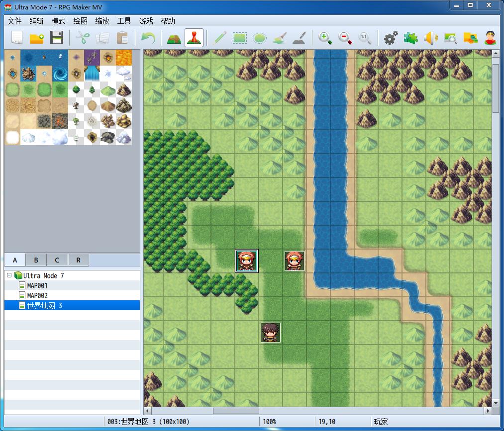Choose the Rectangle drawing tool
Viewport: 504px width, 431px height.
tap(240, 38)
